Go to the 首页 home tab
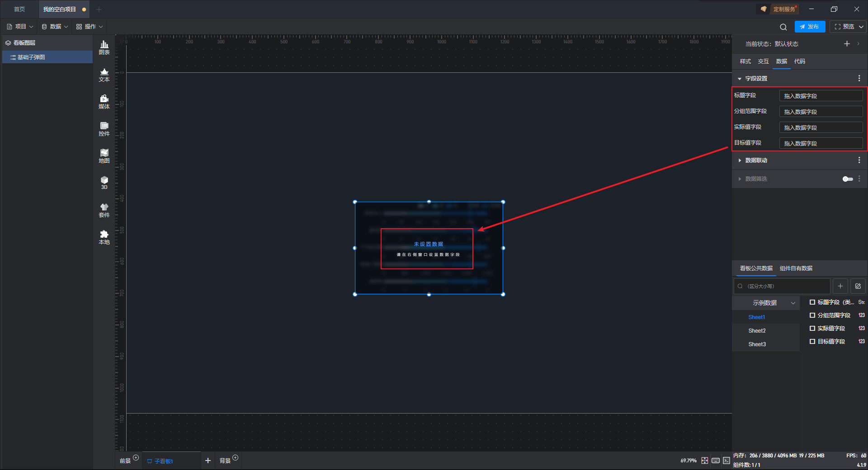 point(19,9)
